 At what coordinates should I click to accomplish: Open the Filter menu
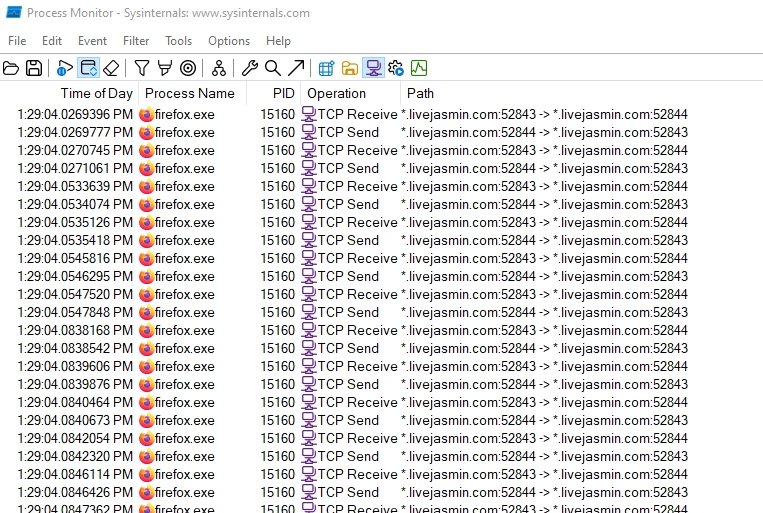point(136,41)
